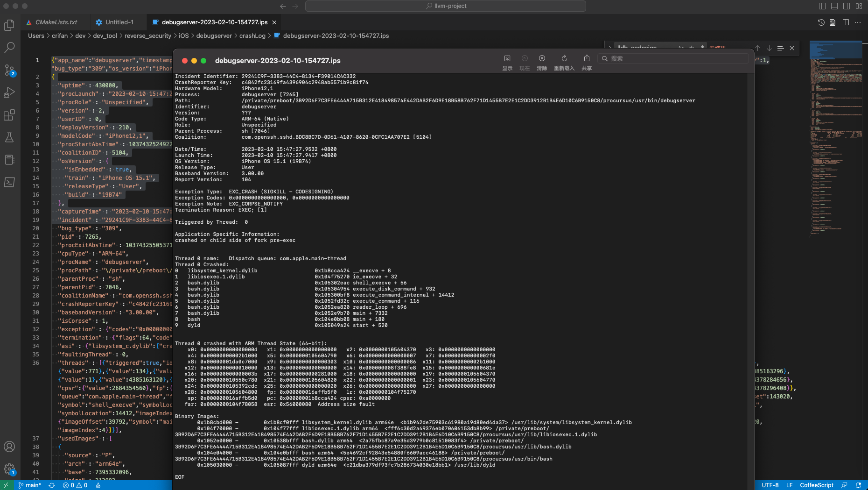Change the CoffeeScript language mode in the status bar

coord(817,485)
